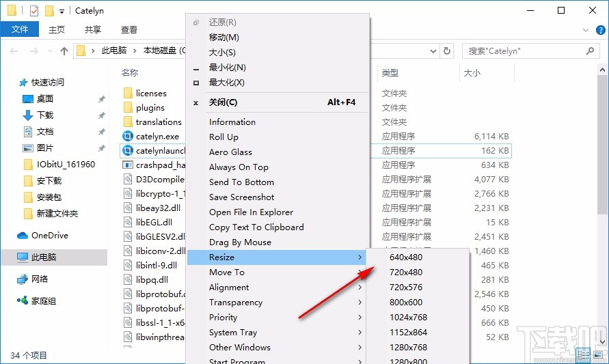609x364 pixels.
Task: Open the 主页 ribbon tab
Action: tap(57, 29)
